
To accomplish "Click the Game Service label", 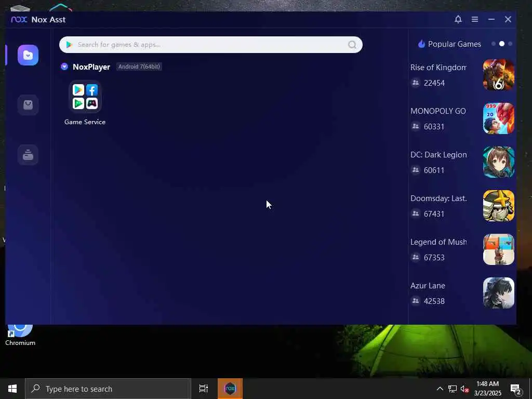I will click(x=85, y=122).
